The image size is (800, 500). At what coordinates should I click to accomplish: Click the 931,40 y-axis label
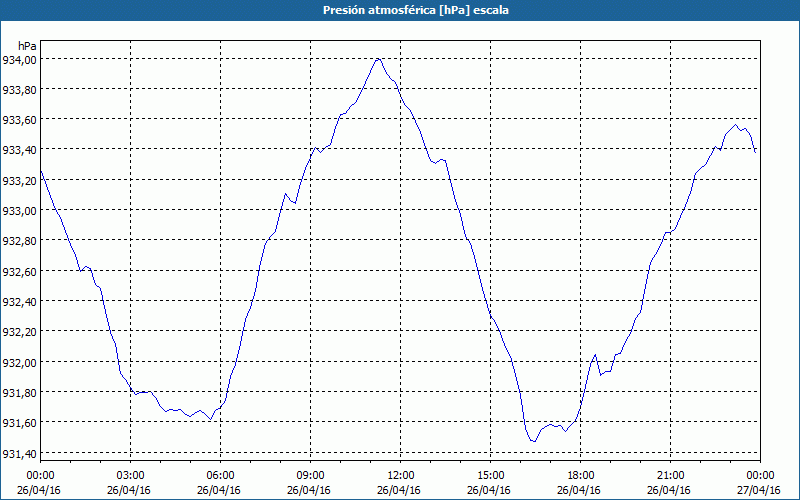click(x=20, y=453)
